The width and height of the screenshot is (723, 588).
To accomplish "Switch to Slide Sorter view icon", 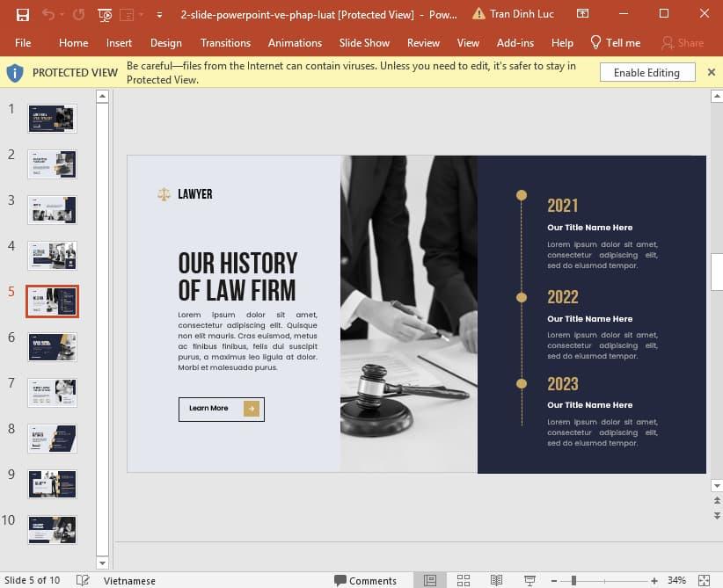I will tap(464, 580).
